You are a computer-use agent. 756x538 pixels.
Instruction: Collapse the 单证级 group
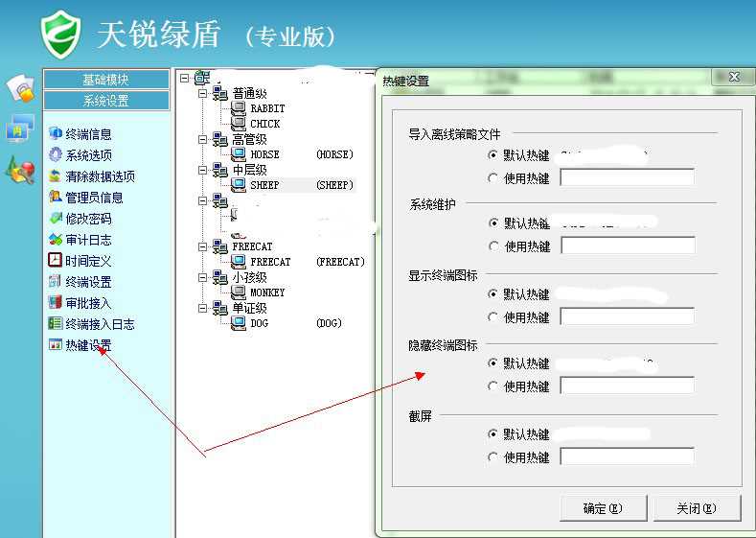coord(203,308)
